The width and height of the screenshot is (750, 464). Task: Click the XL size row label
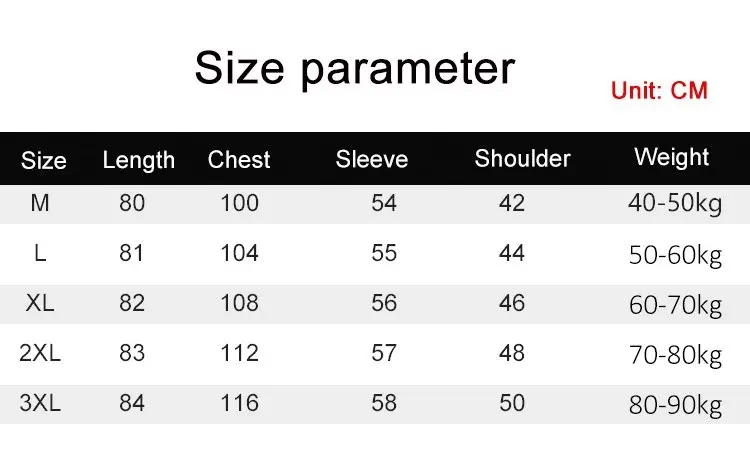point(40,304)
